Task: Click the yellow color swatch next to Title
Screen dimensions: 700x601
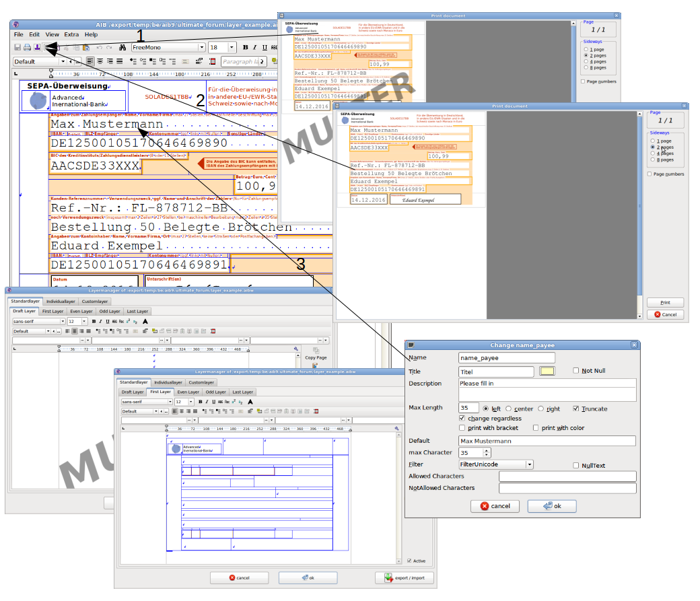Action: tap(547, 372)
